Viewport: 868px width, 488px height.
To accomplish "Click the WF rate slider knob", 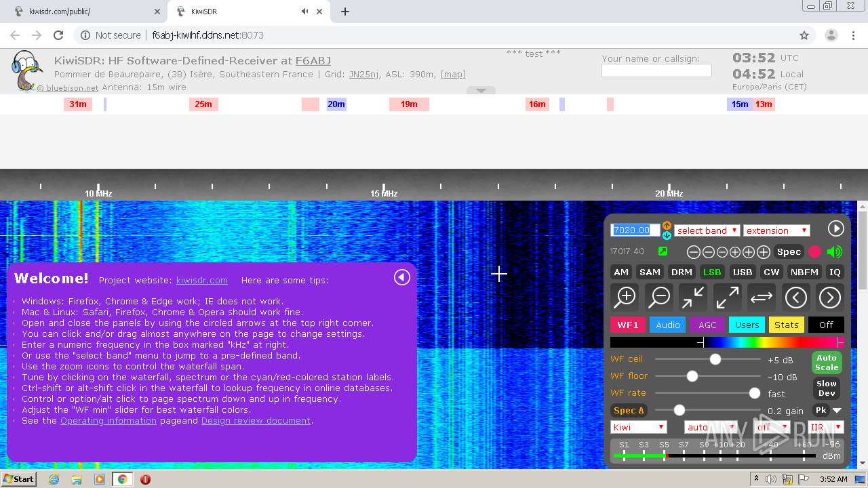I will [x=755, y=393].
